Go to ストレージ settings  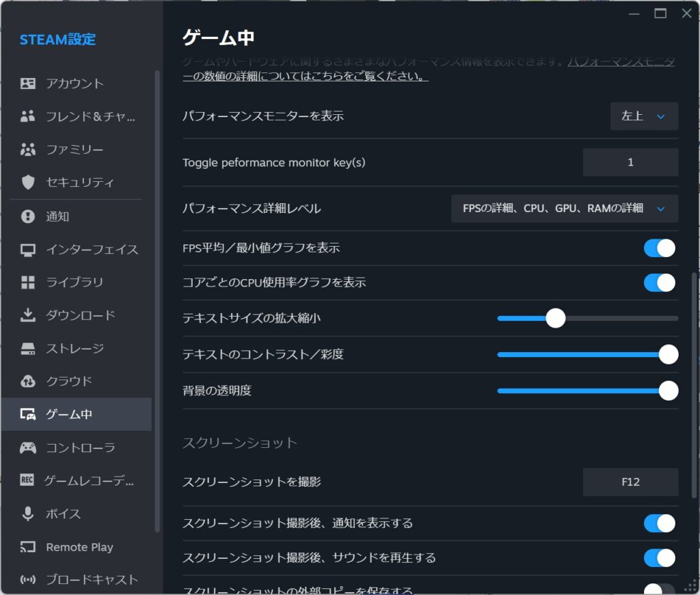pyautogui.click(x=77, y=348)
